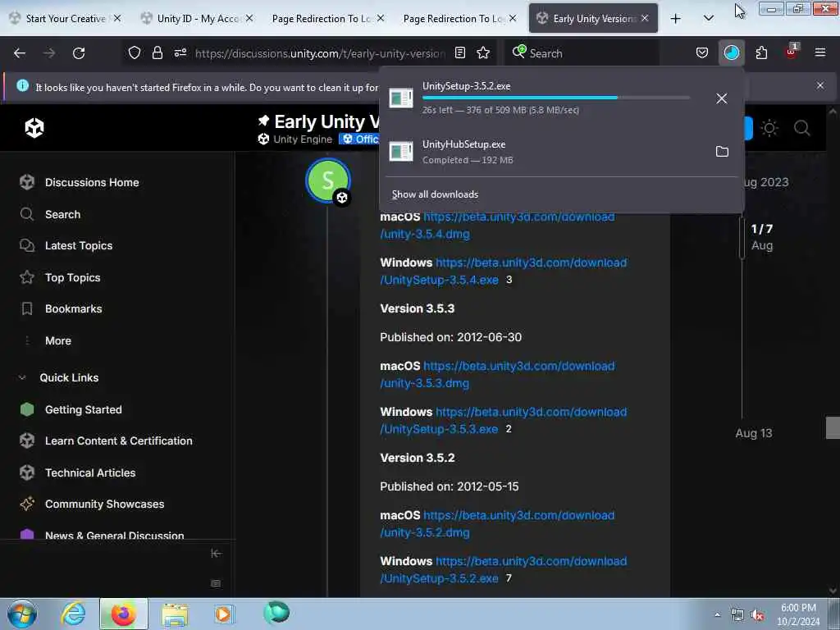Close the Early Unity Versions tab
The height and width of the screenshot is (630, 840).
coord(645,18)
